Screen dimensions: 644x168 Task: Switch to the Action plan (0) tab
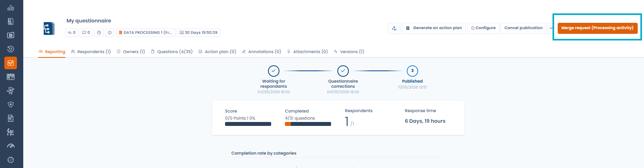tap(217, 52)
